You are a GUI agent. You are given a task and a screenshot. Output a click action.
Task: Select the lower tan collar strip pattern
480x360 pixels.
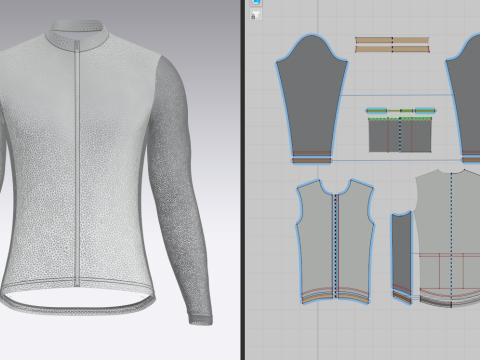point(392,49)
